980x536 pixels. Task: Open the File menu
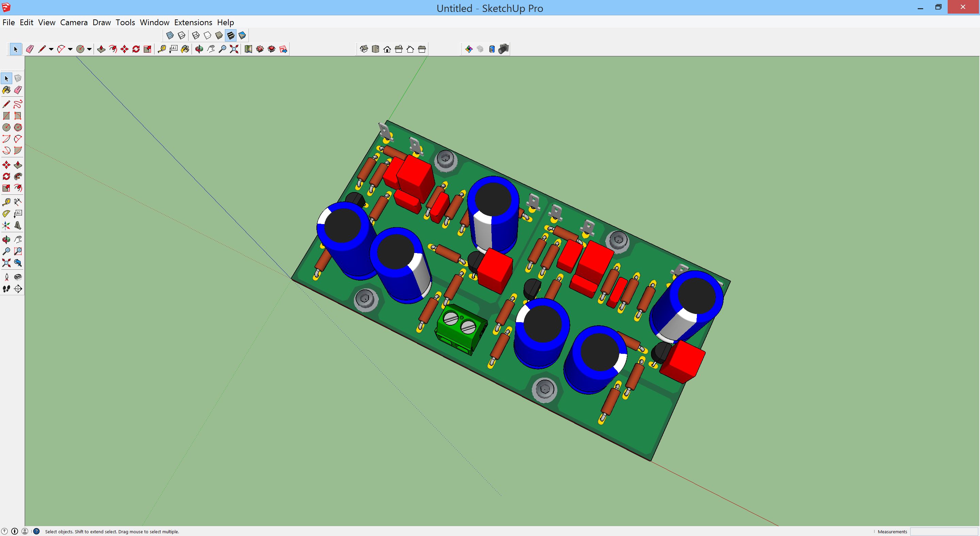pyautogui.click(x=9, y=22)
